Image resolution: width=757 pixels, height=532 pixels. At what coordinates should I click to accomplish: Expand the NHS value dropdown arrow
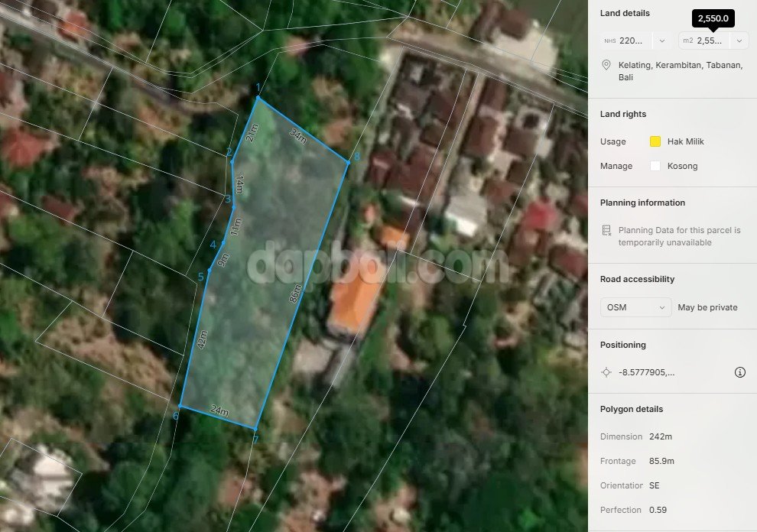tap(661, 41)
